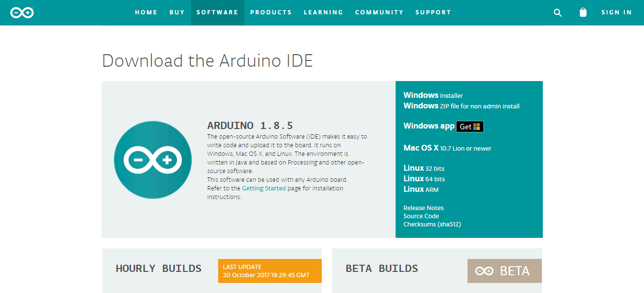
Task: Go to the HOME menu item
Action: [x=146, y=12]
